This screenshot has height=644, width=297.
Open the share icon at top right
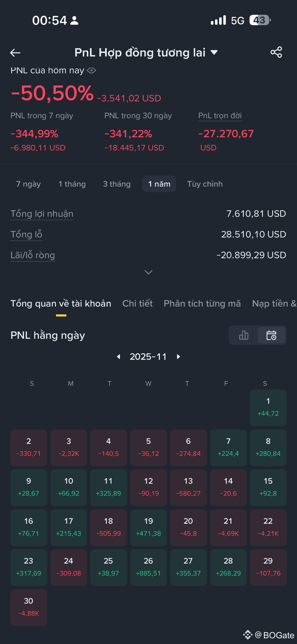[276, 52]
